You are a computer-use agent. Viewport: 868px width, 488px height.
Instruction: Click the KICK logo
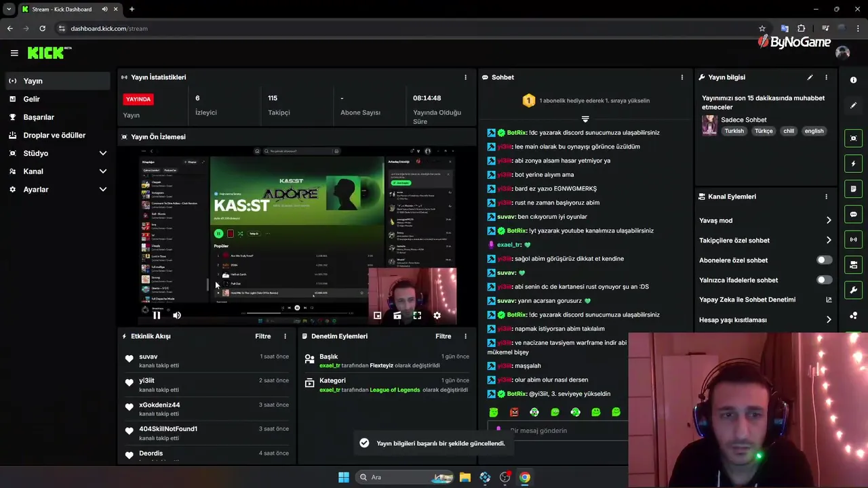pyautogui.click(x=49, y=53)
